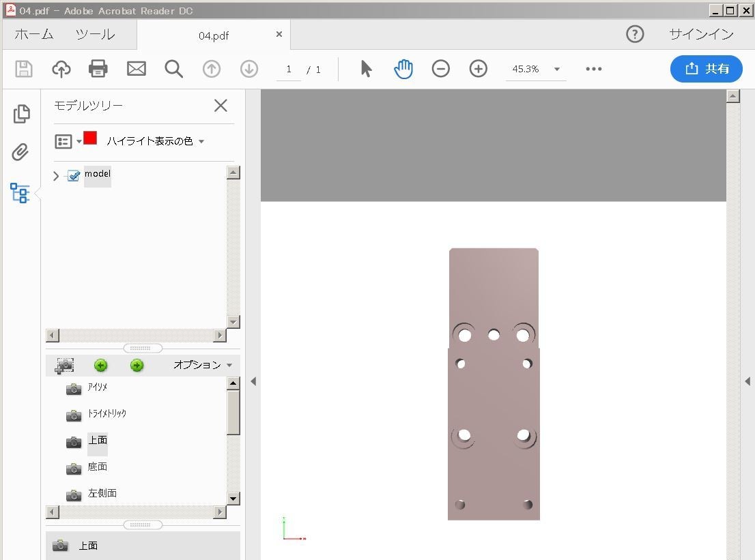The width and height of the screenshot is (755, 560).
Task: Select the 04.pdf document tab
Action: pos(214,35)
